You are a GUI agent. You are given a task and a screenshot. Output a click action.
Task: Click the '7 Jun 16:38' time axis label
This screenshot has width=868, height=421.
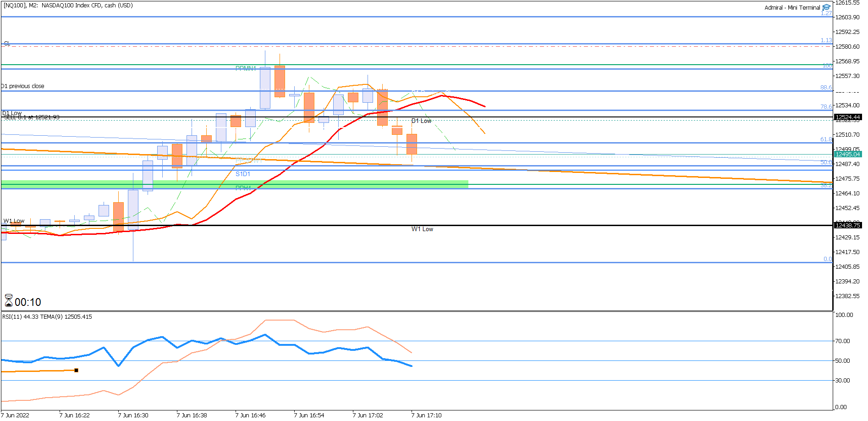coord(192,415)
